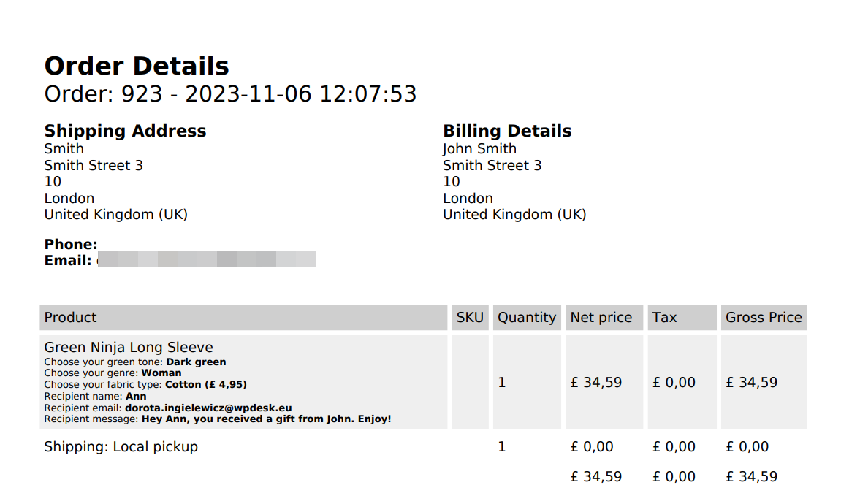The width and height of the screenshot is (841, 504).
Task: Click the Dark green tone value
Action: click(x=196, y=362)
